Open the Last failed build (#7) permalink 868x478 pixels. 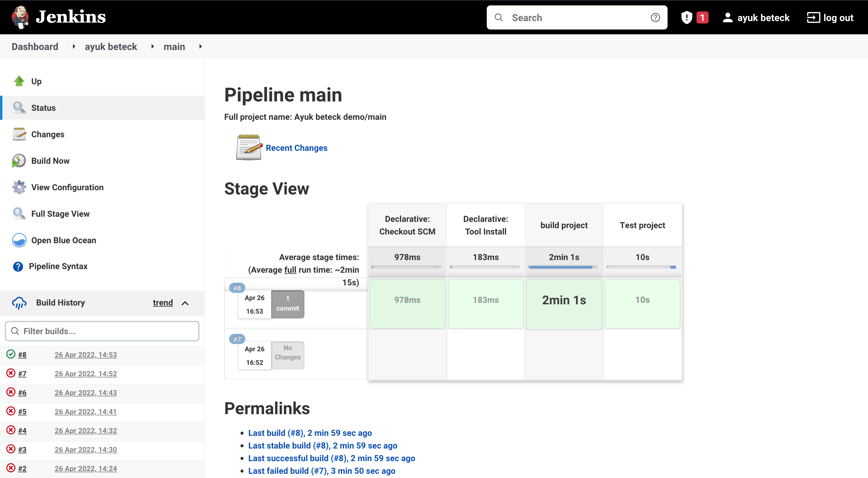pos(322,470)
